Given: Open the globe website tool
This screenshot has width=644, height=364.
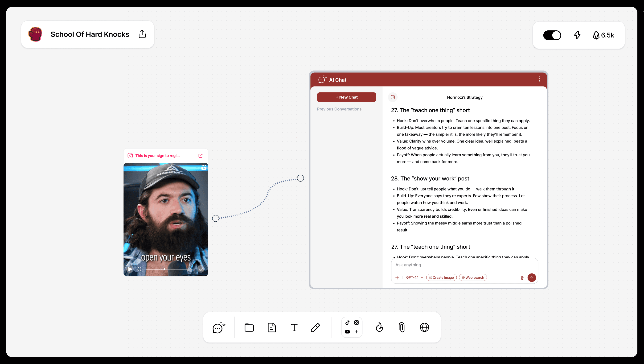Looking at the screenshot, I should [424, 327].
